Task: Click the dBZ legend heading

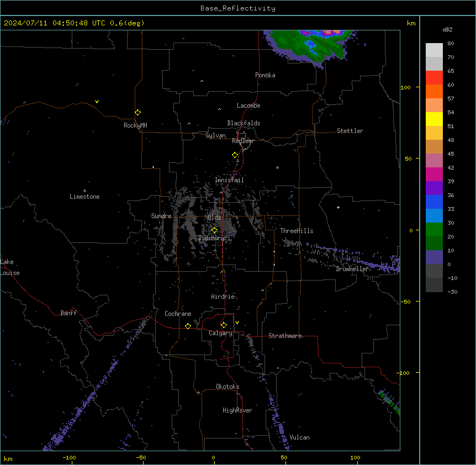Action: (447, 30)
